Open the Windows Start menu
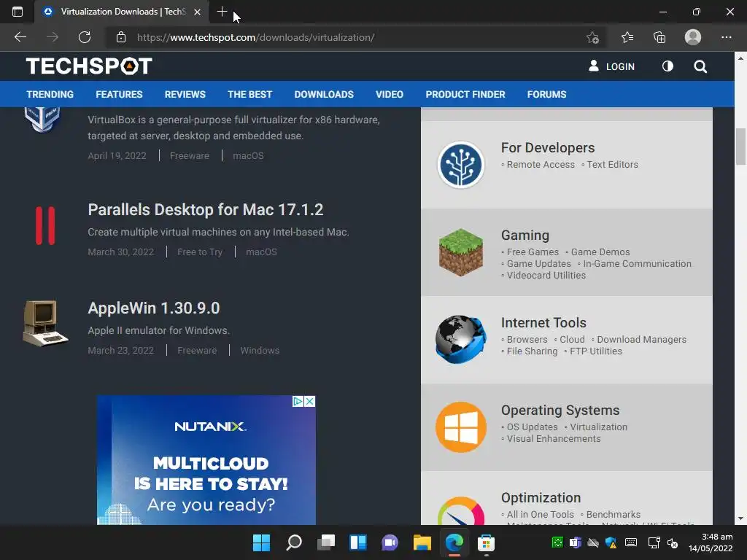 pyautogui.click(x=261, y=542)
